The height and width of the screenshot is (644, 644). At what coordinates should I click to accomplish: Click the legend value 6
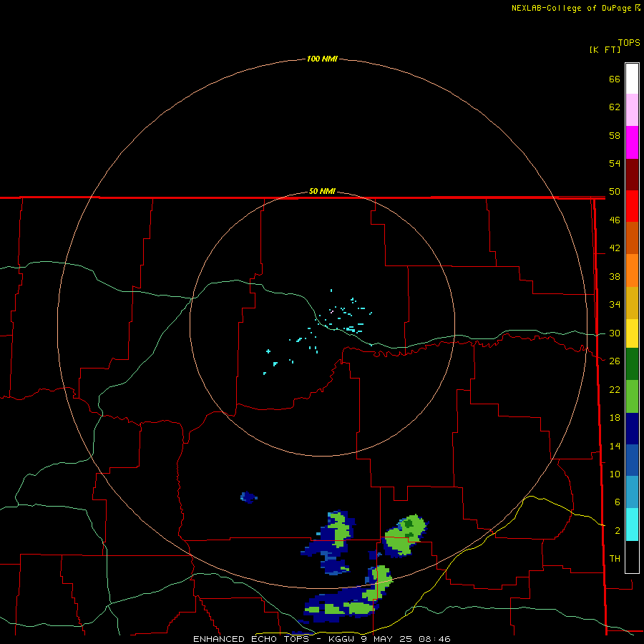click(x=617, y=502)
